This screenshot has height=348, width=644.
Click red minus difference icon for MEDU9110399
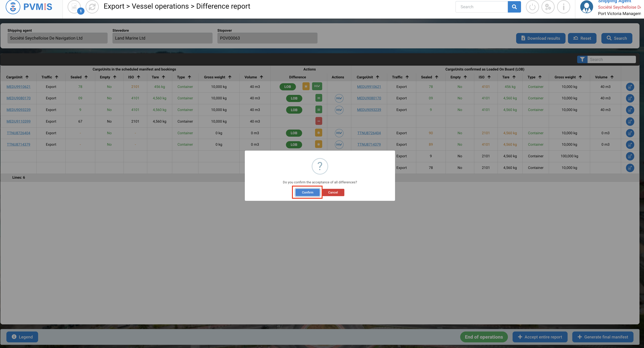tap(318, 121)
